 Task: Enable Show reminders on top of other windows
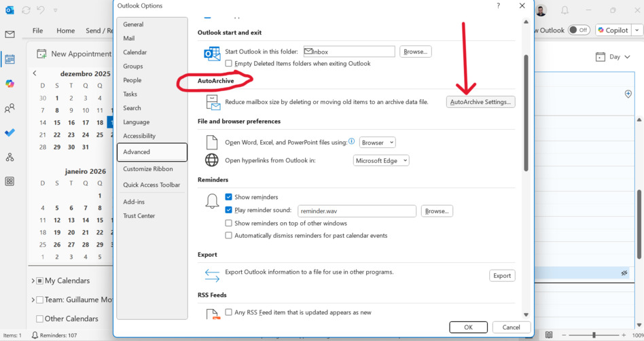[x=229, y=223]
